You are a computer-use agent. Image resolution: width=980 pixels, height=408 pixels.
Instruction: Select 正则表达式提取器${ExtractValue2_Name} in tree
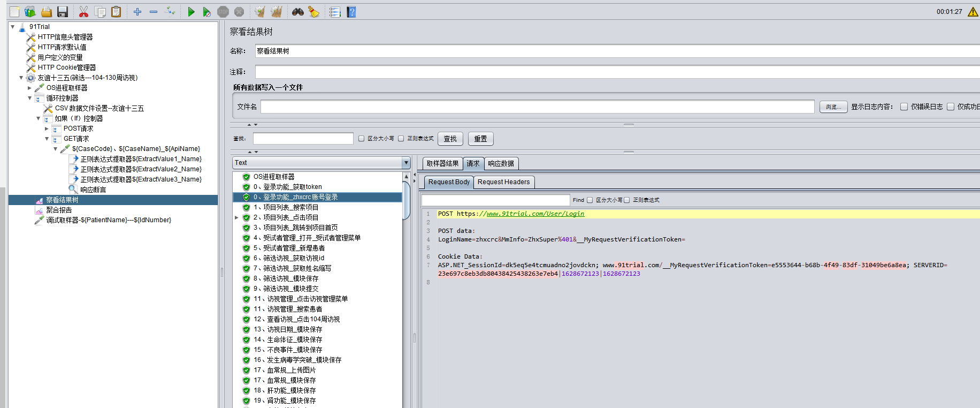click(141, 169)
